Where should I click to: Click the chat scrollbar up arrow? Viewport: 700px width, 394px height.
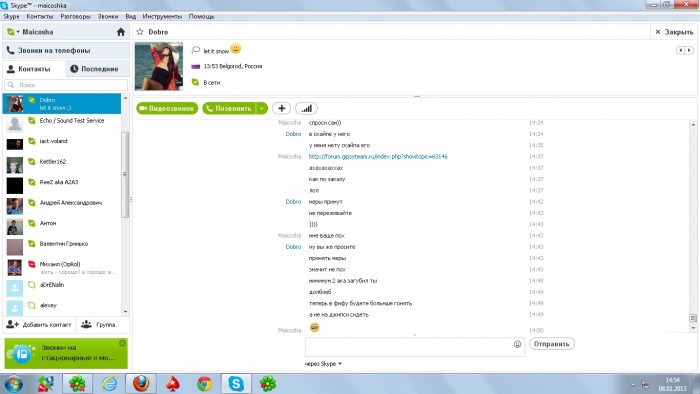point(693,124)
